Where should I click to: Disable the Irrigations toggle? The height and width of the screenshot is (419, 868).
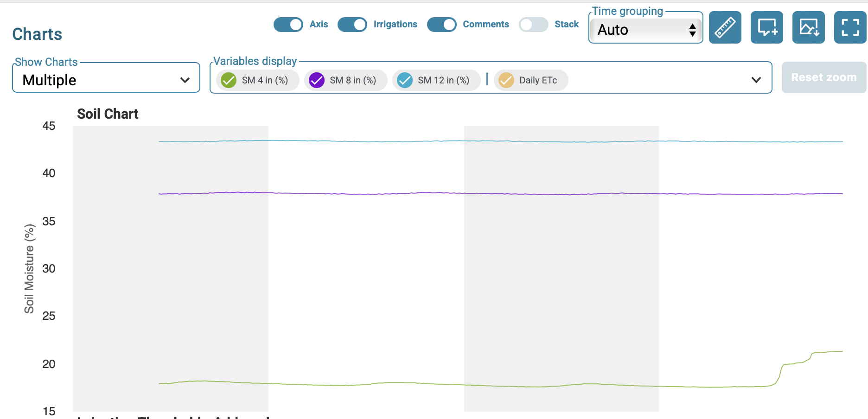click(x=352, y=25)
